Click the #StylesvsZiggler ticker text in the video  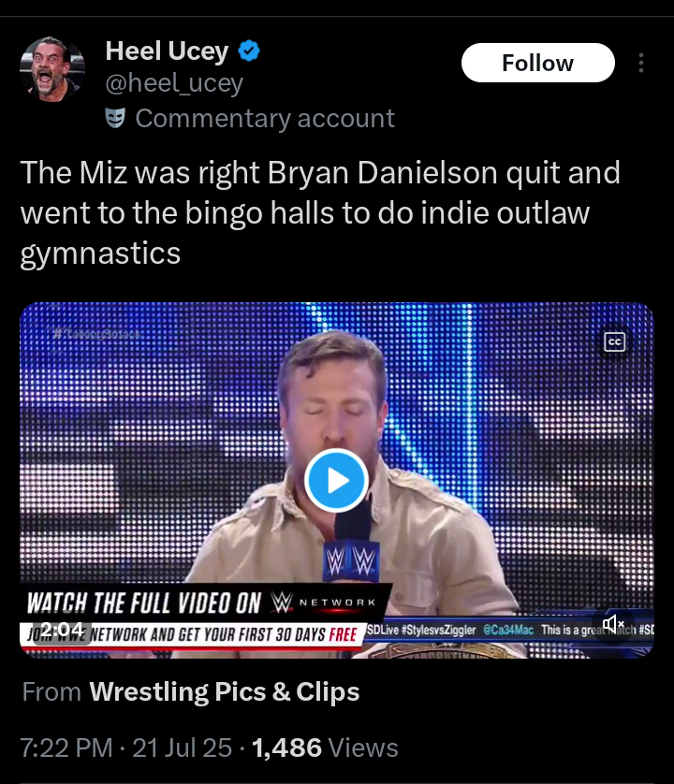436,631
